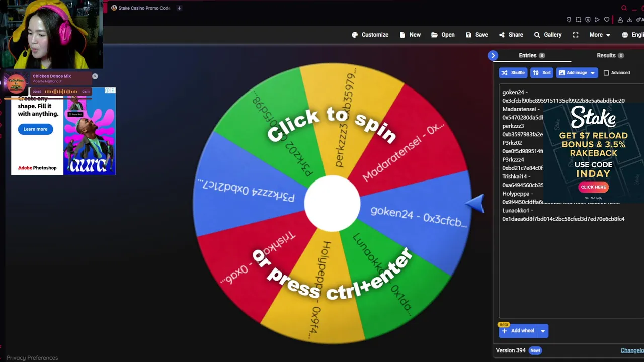Open the Gallery search
Viewport: 644px width, 362px height.
tap(547, 35)
